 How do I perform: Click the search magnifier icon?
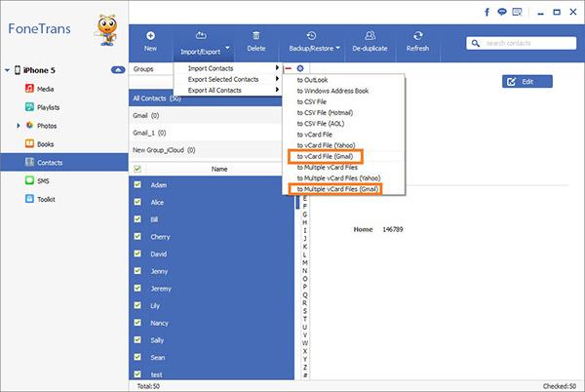[476, 43]
